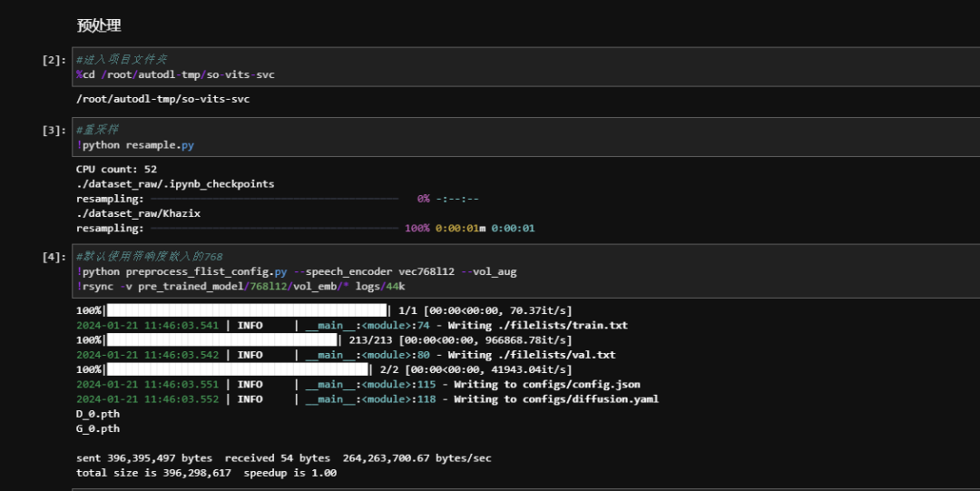Click the 预处理 section heading
The image size is (980, 491).
[99, 25]
